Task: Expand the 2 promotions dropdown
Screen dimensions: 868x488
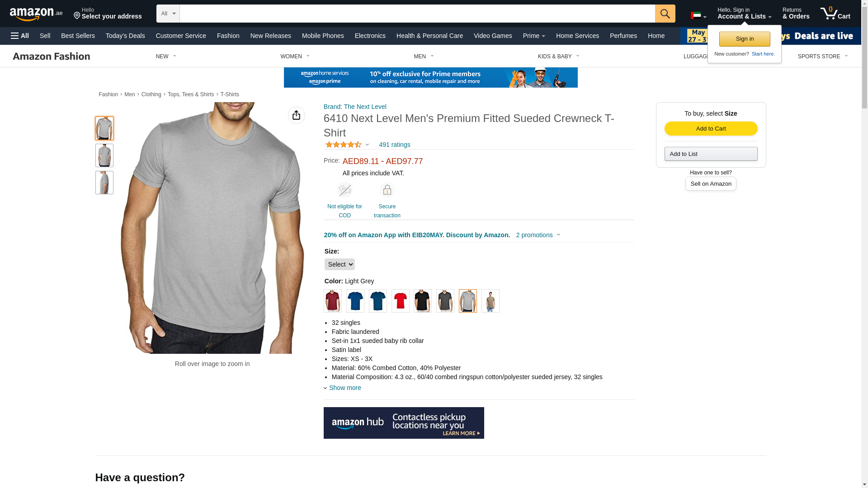Action: coord(538,235)
